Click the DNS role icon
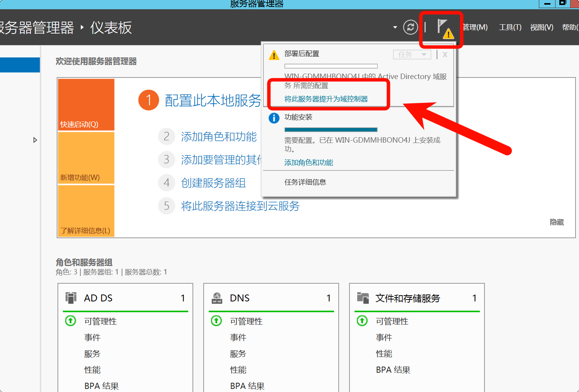This screenshot has height=392, width=579. (217, 298)
